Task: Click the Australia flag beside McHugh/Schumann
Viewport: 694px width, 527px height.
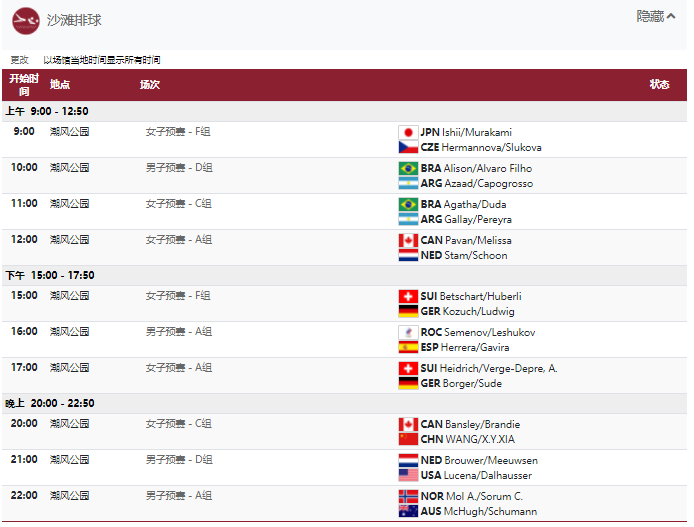Action: coord(408,511)
